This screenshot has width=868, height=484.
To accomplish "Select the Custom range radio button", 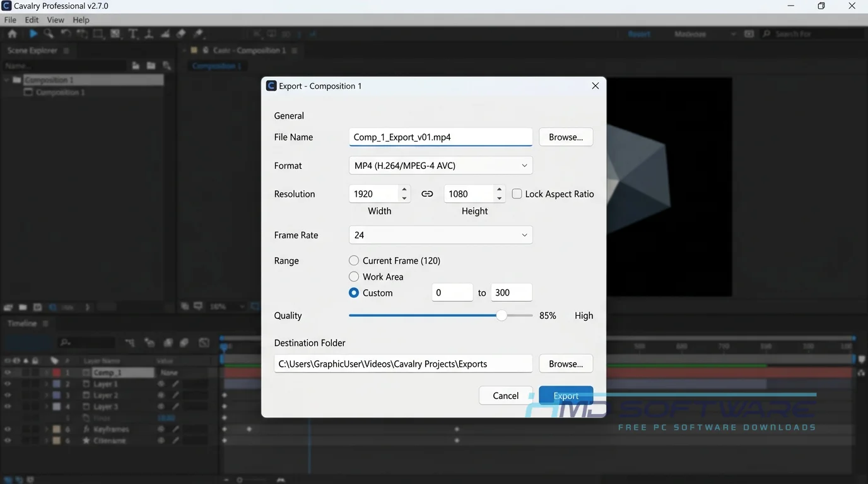I will (x=354, y=292).
